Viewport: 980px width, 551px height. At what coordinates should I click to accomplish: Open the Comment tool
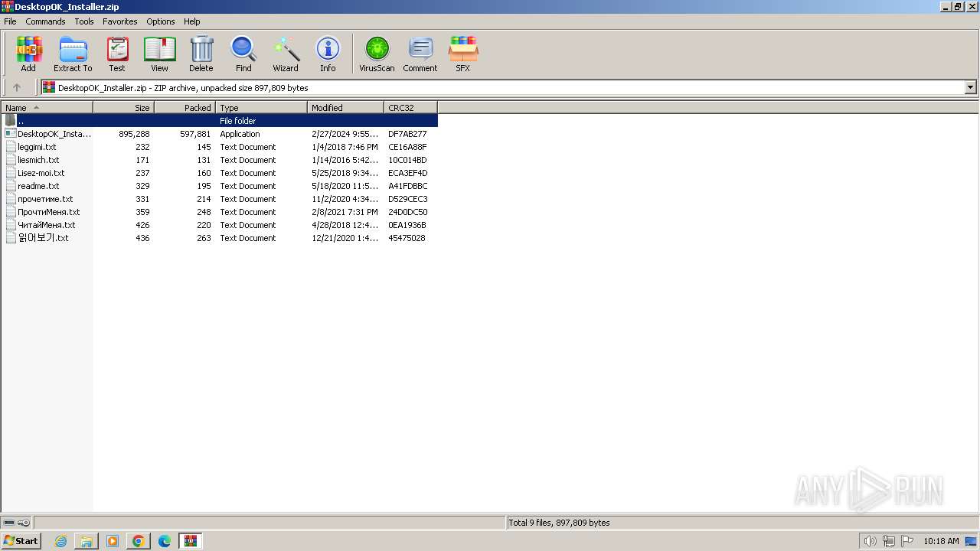420,54
